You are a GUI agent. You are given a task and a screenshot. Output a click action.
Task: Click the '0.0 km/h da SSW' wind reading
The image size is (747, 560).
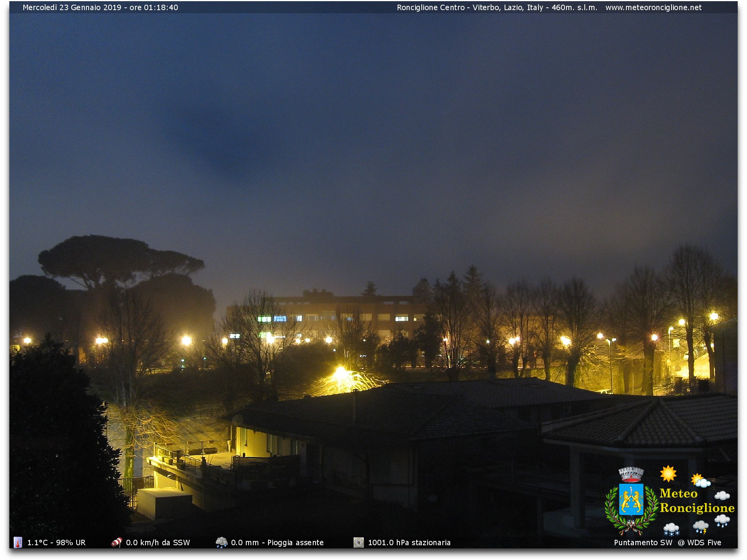click(x=158, y=542)
